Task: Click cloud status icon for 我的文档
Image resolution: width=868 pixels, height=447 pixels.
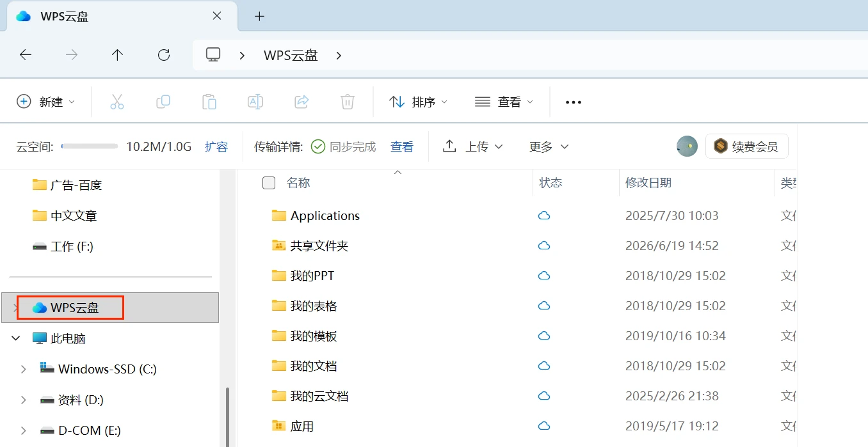Action: click(544, 366)
